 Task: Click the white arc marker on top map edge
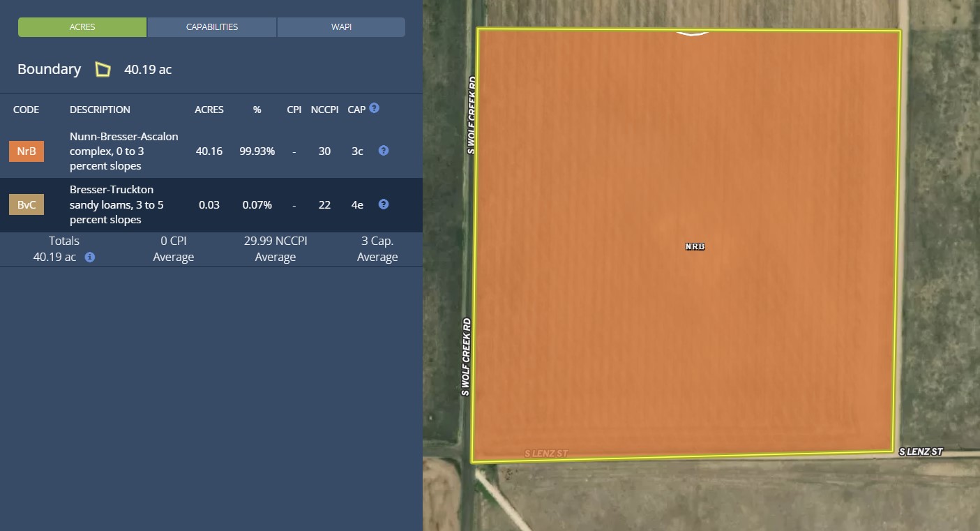coord(692,32)
